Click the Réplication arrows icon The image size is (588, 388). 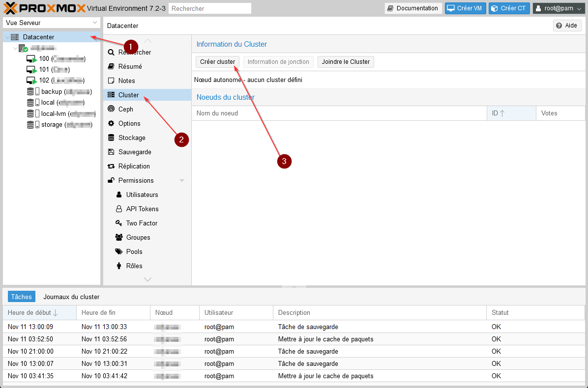pos(111,166)
